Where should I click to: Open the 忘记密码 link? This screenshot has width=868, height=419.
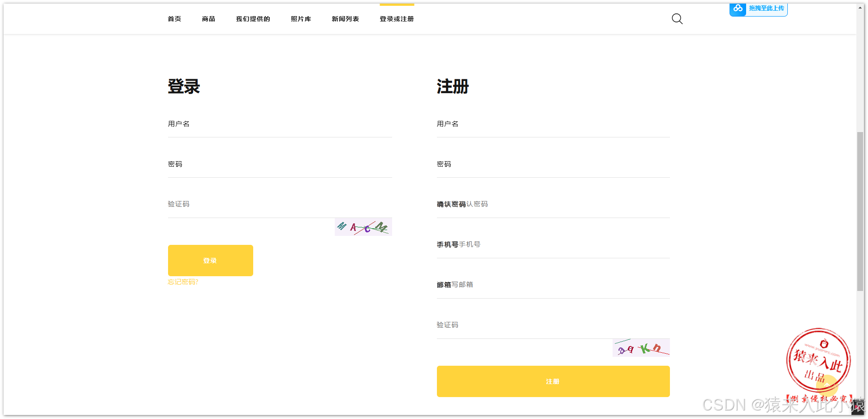(183, 282)
